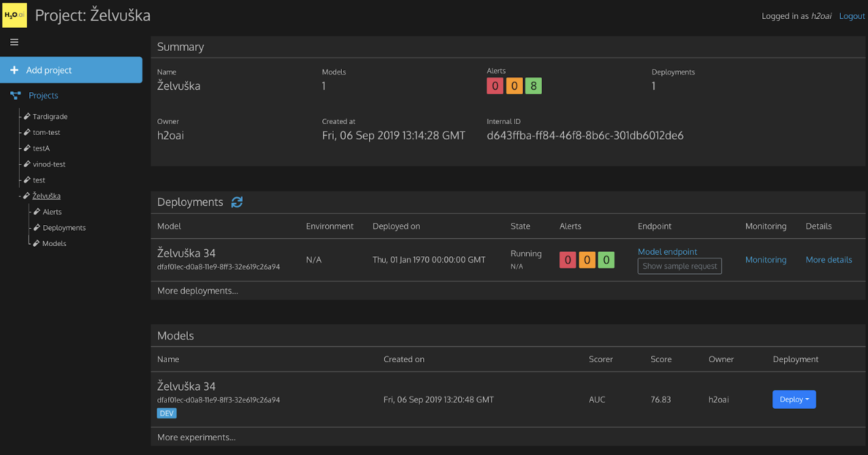Click the model ID under Želvuška 34 deployment
The height and width of the screenshot is (455, 868).
coord(218,267)
